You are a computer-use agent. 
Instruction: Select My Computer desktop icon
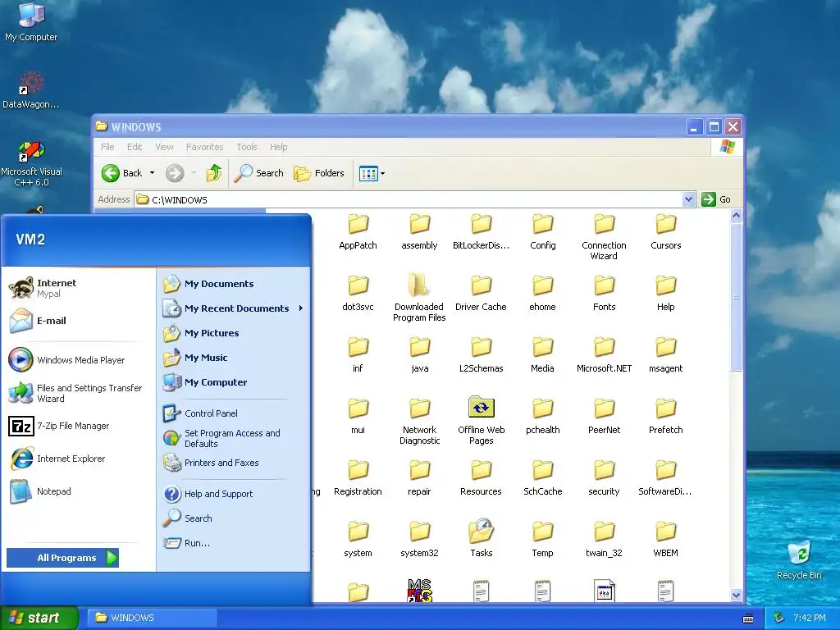pos(31,22)
